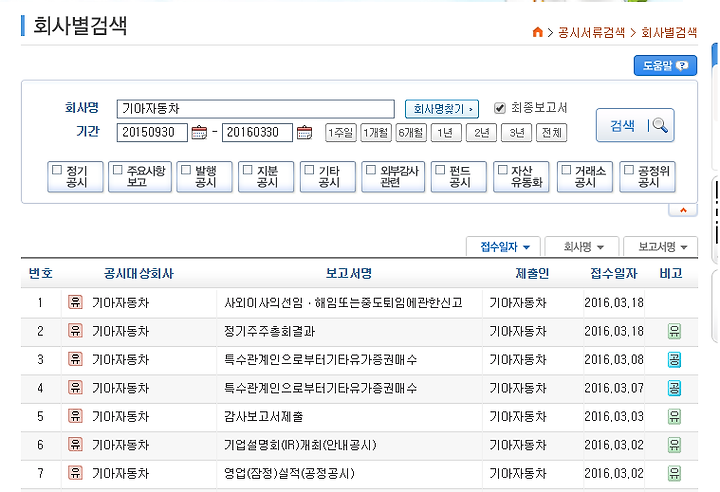Click company name 기아자동차 in row 5
Viewport: 720px width, 492px height.
pyautogui.click(x=121, y=417)
